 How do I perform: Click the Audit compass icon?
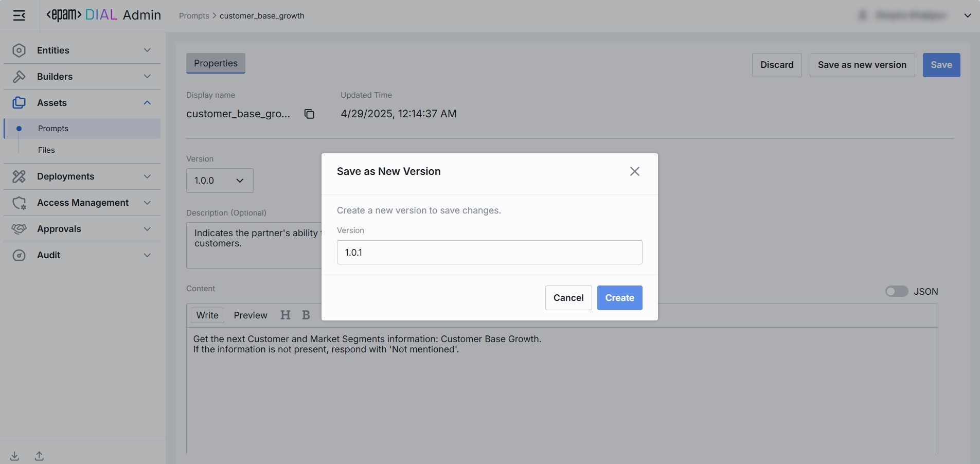click(19, 255)
